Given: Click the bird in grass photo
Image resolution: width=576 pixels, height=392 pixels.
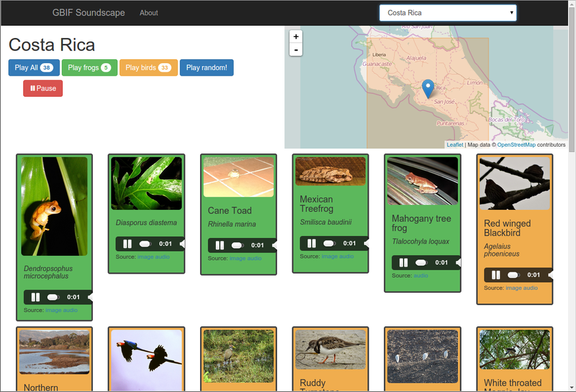Looking at the screenshot, I should coord(239,356).
